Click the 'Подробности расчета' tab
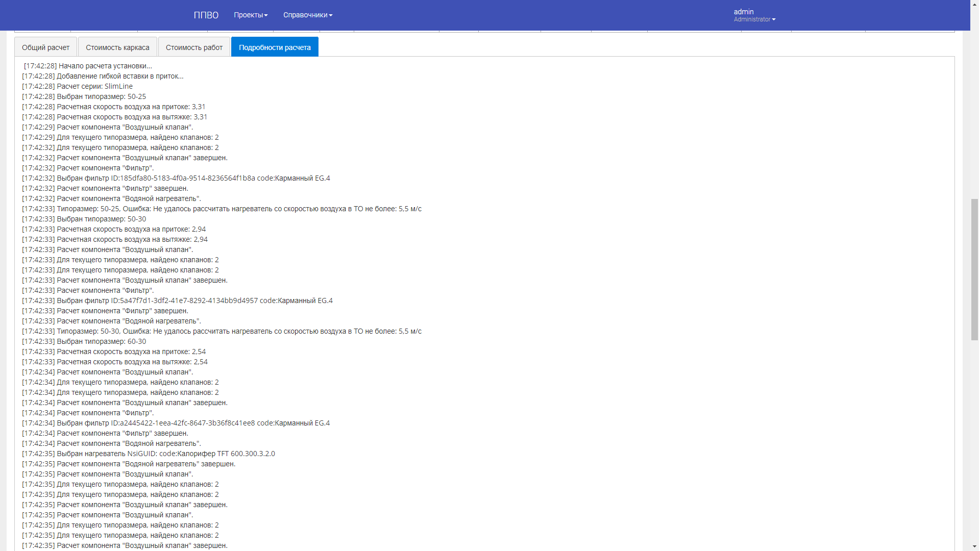 tap(275, 47)
